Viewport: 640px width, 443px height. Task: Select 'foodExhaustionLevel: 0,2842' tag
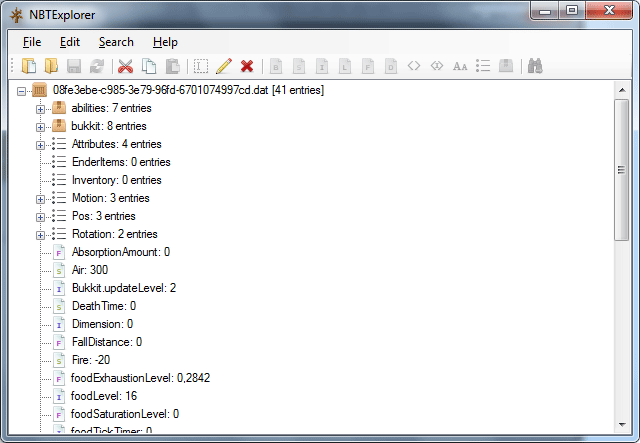pos(140,378)
